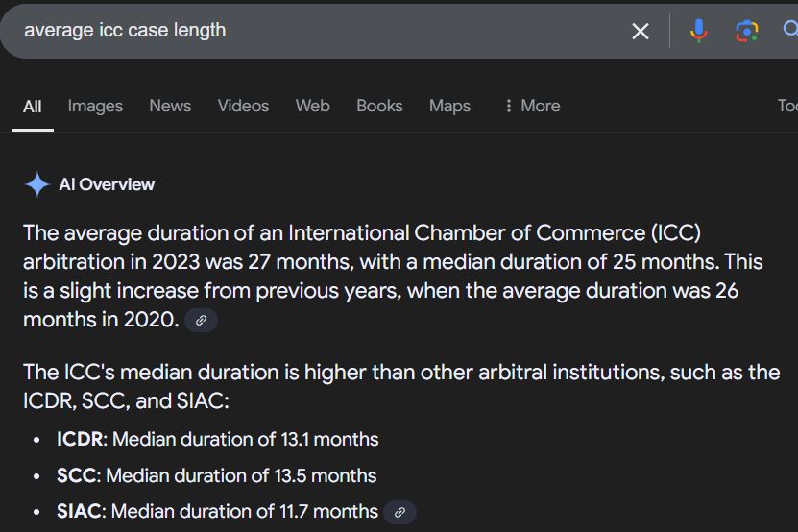Click the paragraph starting 'The average duration of an International'
Image resolution: width=798 pixels, height=532 pixels.
[393, 276]
